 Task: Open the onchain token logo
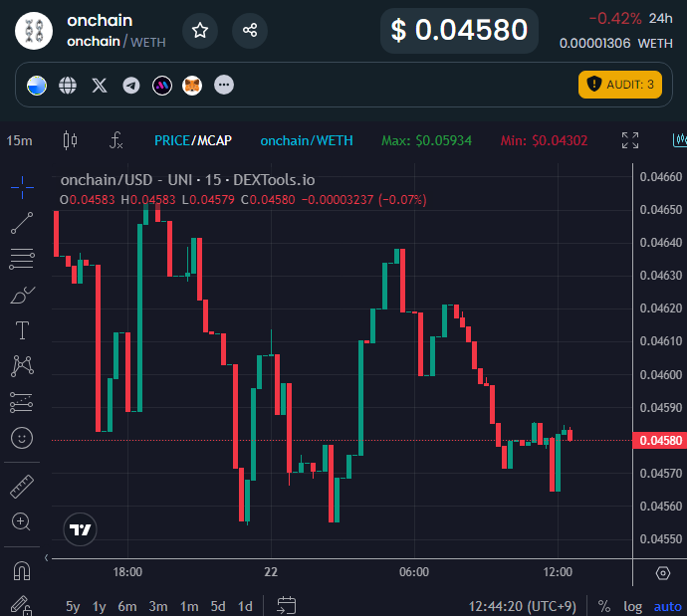pyautogui.click(x=34, y=31)
